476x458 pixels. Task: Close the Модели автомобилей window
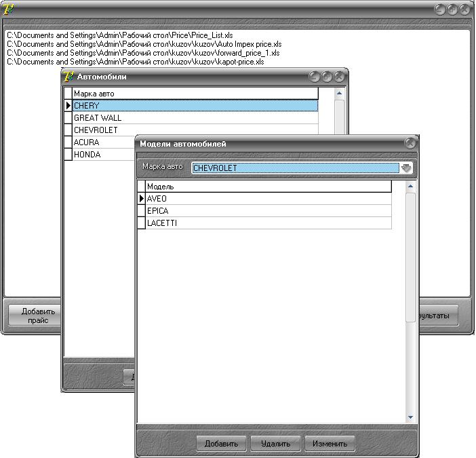(410, 142)
